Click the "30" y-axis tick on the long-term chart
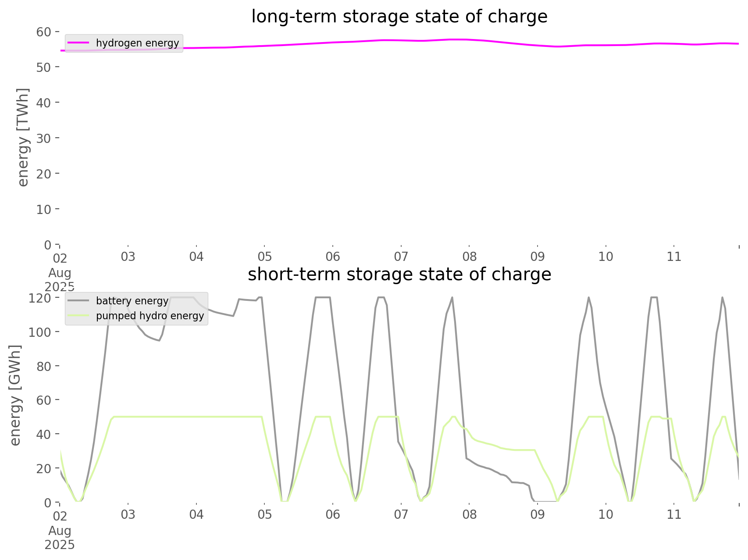 point(45,138)
